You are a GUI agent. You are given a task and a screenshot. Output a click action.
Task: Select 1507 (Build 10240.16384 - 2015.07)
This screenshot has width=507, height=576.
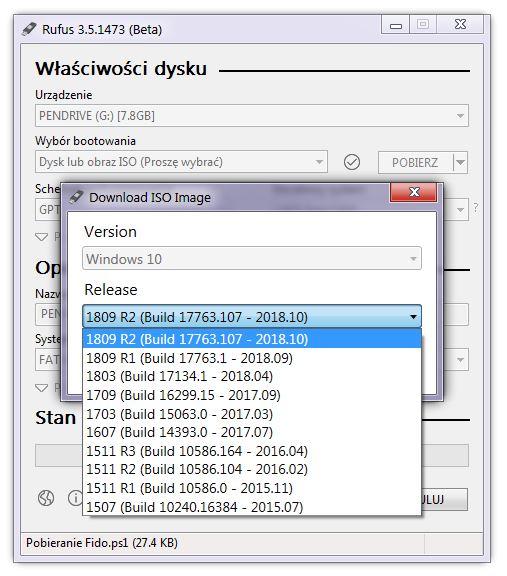(252, 507)
